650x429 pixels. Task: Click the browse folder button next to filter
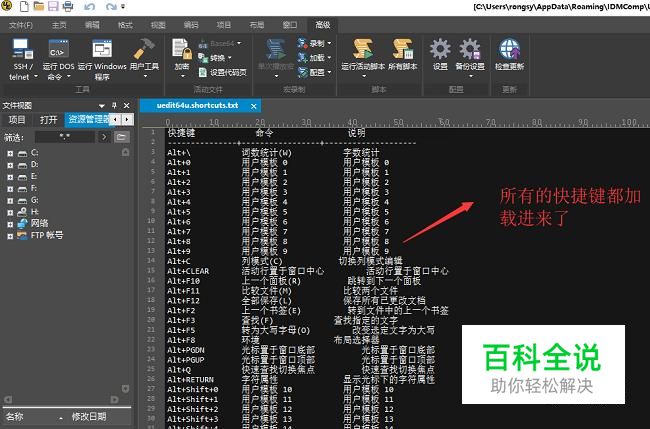[121, 137]
